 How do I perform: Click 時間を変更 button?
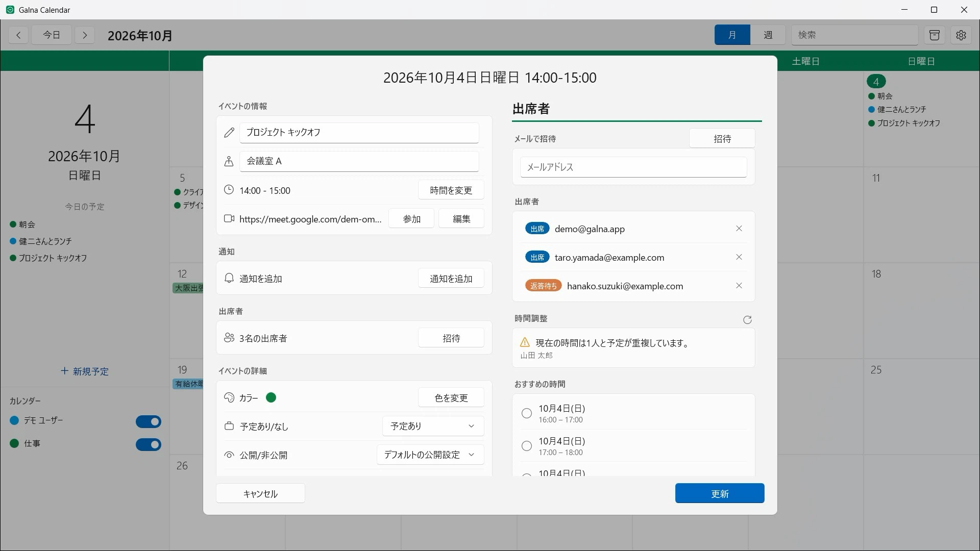[451, 190]
